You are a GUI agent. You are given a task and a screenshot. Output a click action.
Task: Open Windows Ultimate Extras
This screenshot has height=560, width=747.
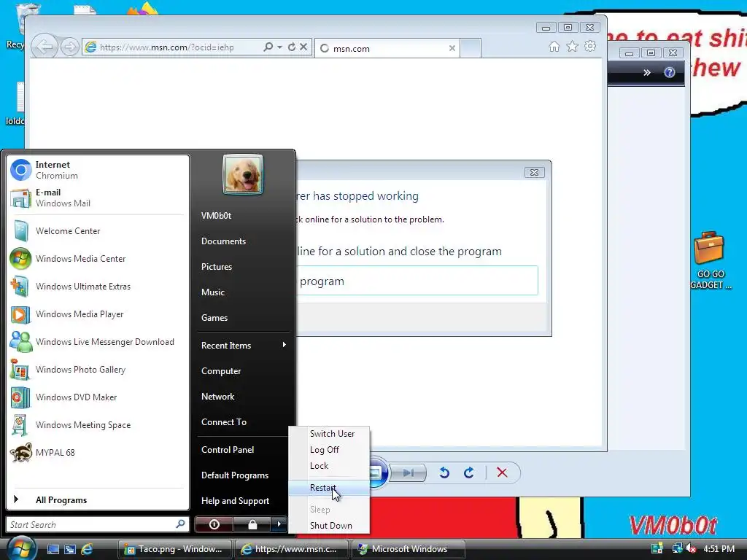point(98,286)
